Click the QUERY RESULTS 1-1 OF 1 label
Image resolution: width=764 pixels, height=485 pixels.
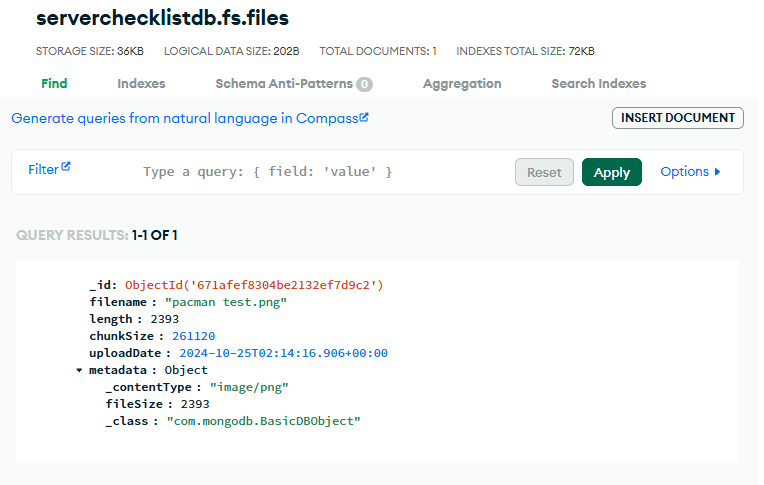[x=96, y=235]
